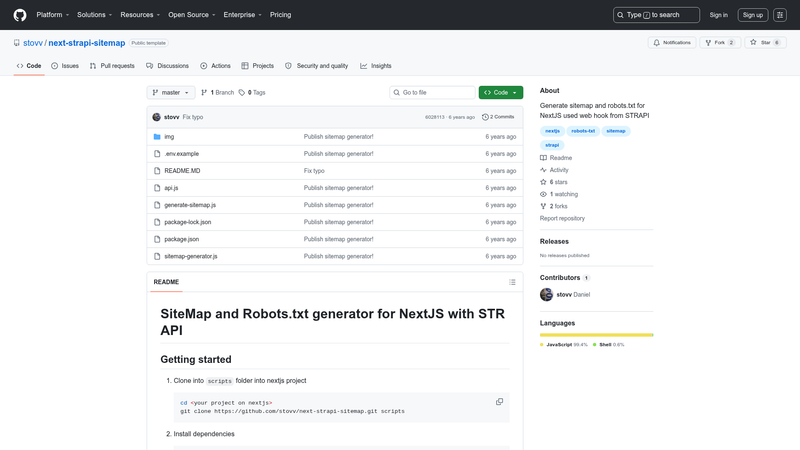Click file icon next to package.json
The width and height of the screenshot is (800, 450).
pyautogui.click(x=157, y=239)
